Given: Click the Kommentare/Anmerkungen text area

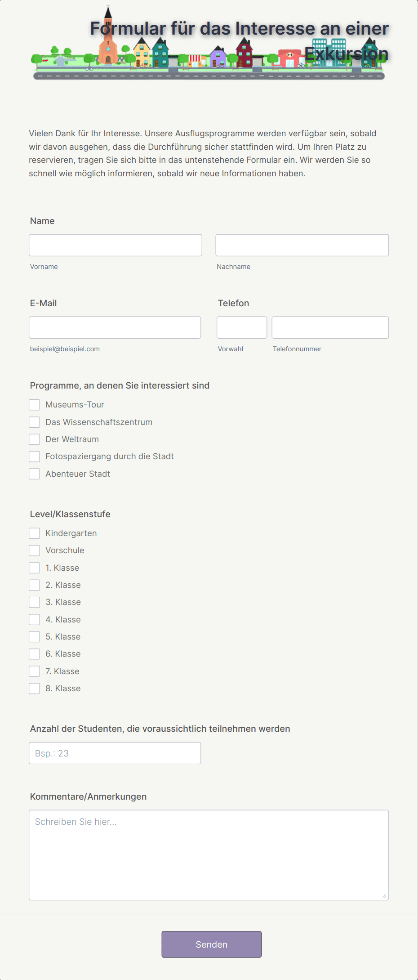Looking at the screenshot, I should pyautogui.click(x=209, y=855).
